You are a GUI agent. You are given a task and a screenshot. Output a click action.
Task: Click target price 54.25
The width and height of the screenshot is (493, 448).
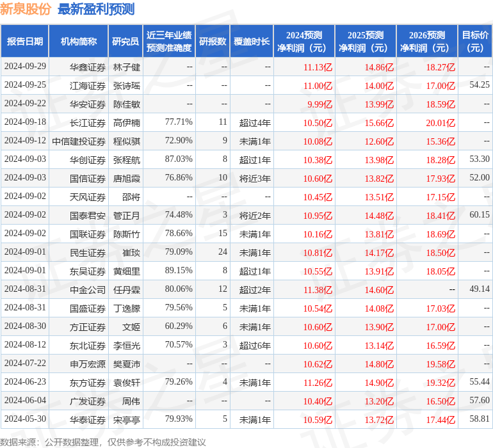(480, 84)
